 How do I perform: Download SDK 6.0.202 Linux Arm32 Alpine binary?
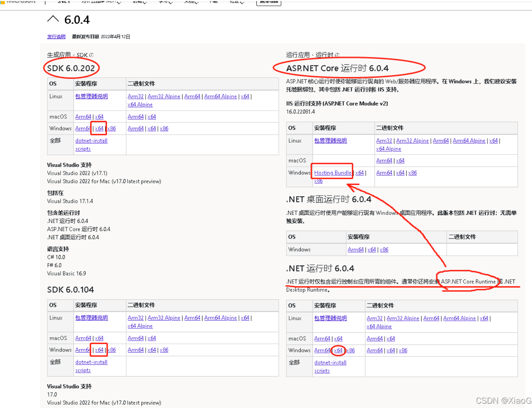pos(164,96)
